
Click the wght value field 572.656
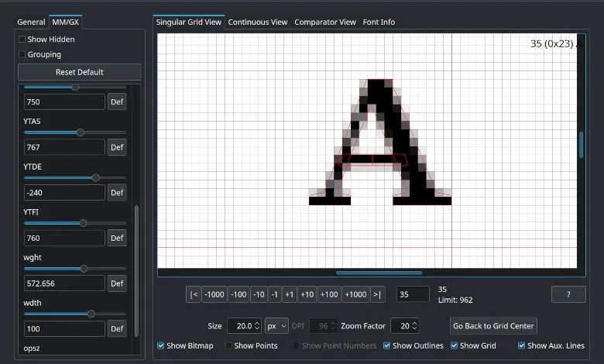(x=64, y=283)
